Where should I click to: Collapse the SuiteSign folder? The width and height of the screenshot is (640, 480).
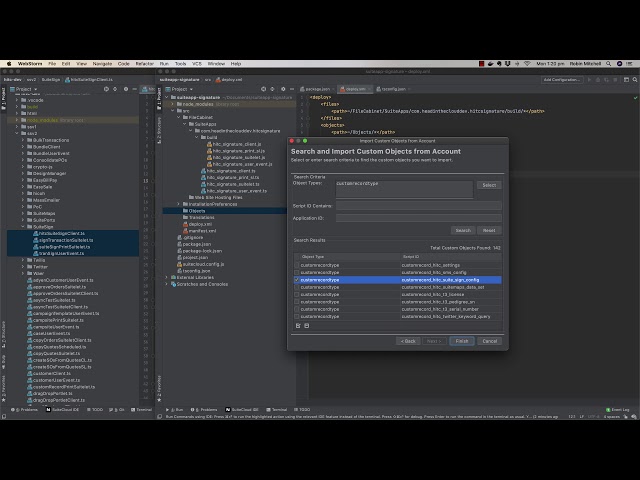point(23,227)
